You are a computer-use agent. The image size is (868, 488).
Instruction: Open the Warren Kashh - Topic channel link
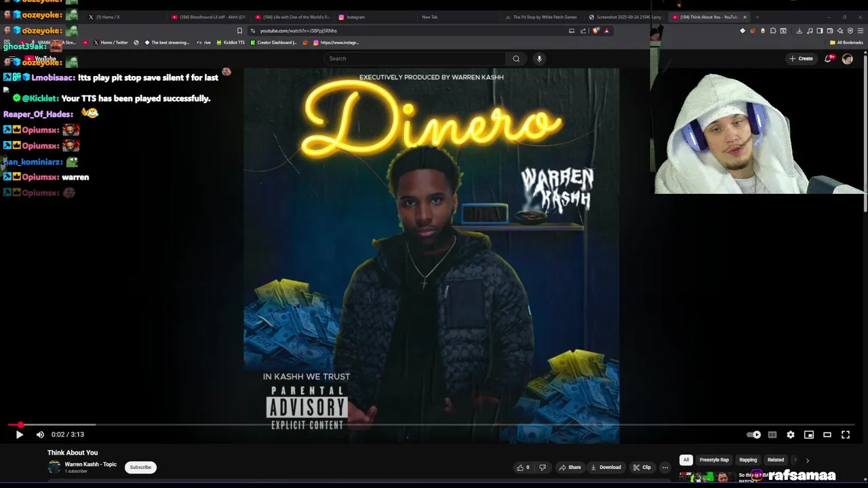[91, 464]
